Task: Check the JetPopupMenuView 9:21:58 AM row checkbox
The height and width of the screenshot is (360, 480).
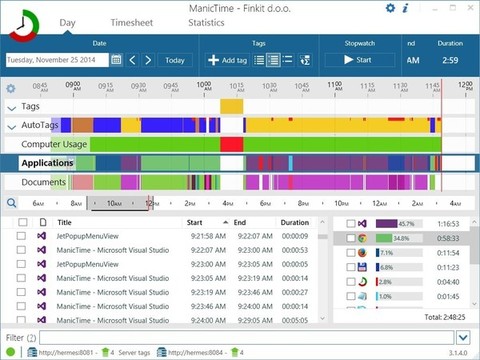Action: tap(21, 236)
